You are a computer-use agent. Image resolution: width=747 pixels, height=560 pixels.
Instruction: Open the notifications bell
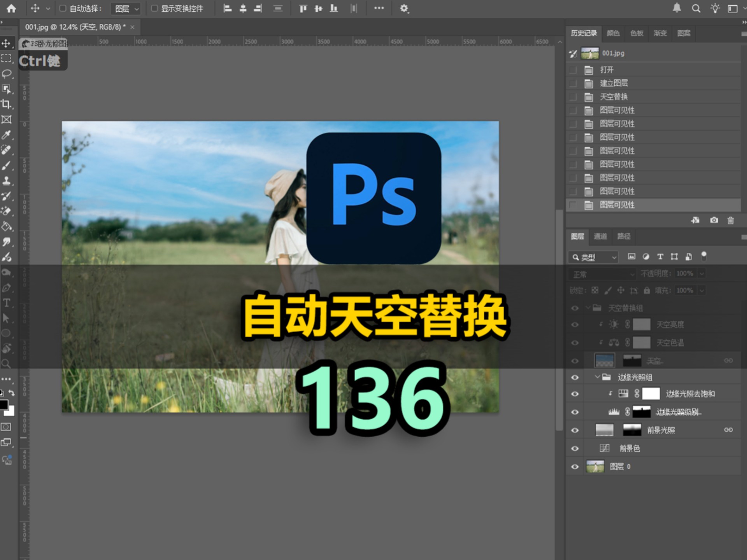tap(677, 8)
